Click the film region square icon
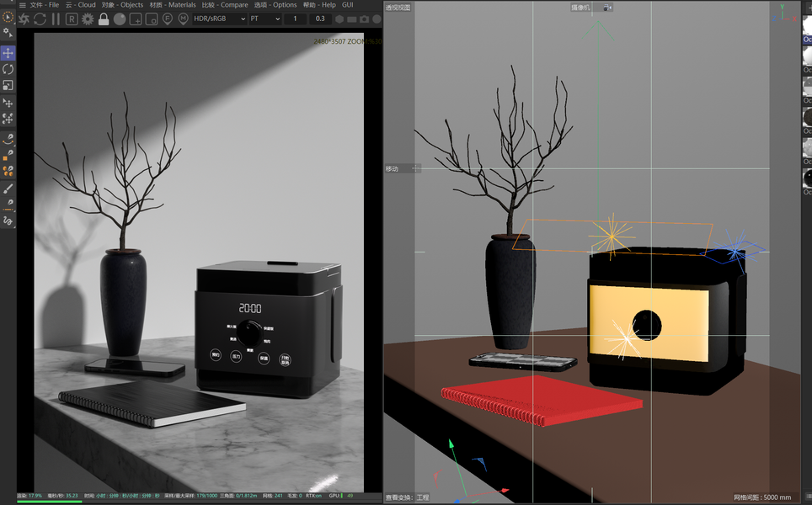 [152, 19]
